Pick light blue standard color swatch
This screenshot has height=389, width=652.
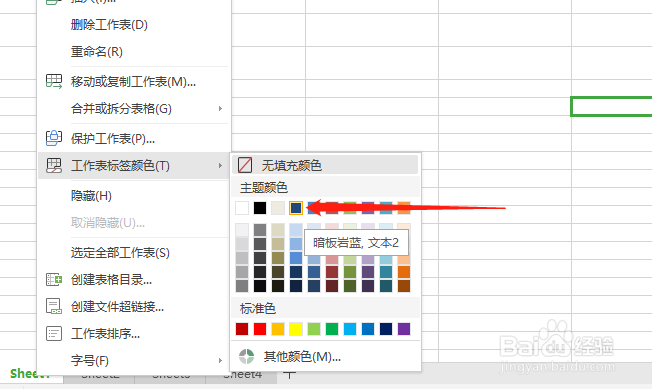[350, 329]
